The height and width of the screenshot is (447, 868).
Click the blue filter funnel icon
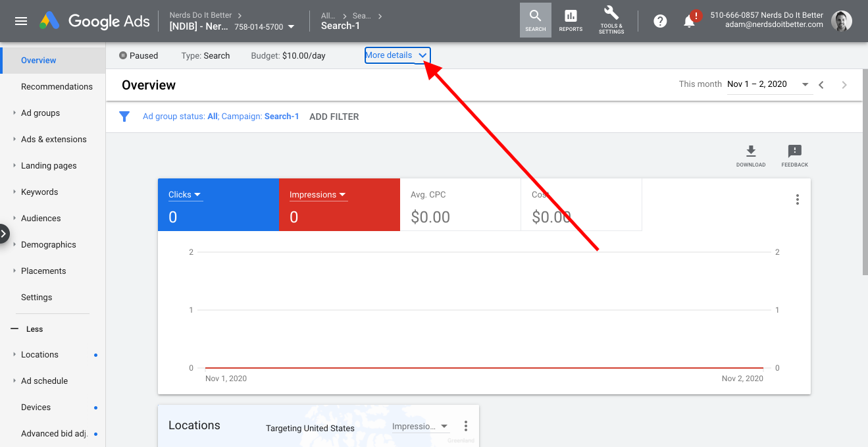click(x=124, y=117)
